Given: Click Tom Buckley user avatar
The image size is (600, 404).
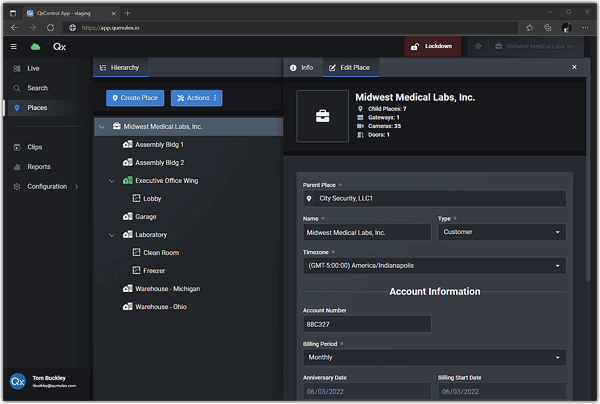Looking at the screenshot, I should coord(18,381).
